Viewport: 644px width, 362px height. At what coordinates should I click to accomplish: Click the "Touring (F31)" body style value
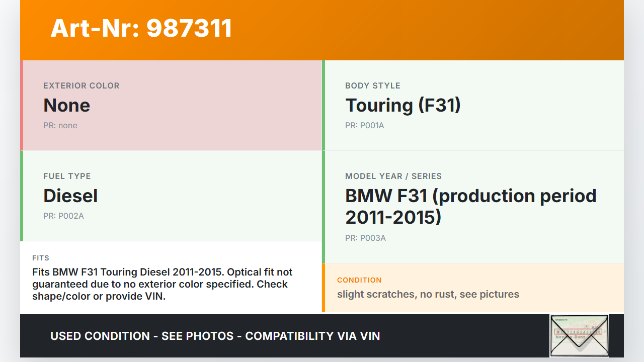click(x=403, y=105)
